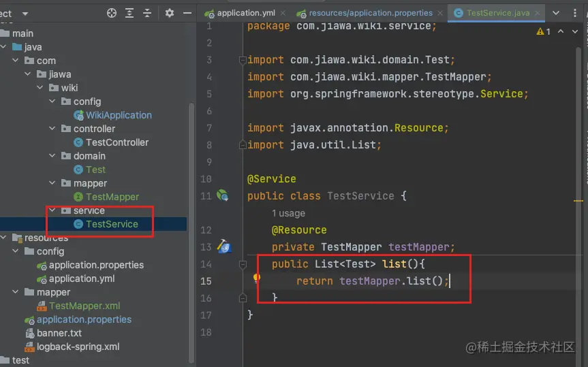Screen dimensions: 588x367
Task: Switch to application.yml tab
Action: (x=246, y=13)
